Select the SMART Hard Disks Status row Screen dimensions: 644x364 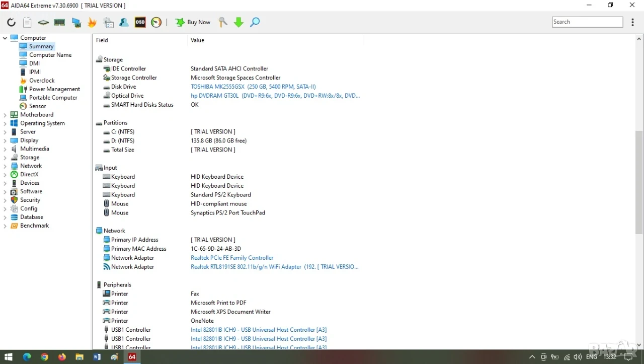click(228, 105)
